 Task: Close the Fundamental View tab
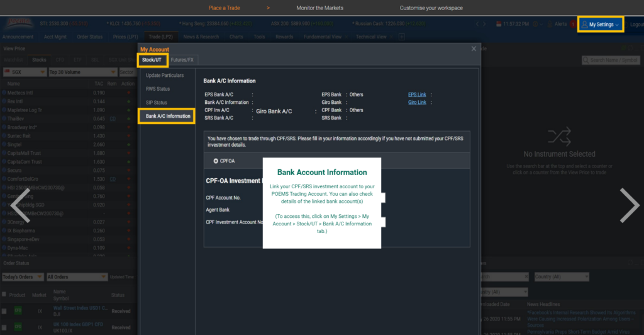(x=346, y=37)
